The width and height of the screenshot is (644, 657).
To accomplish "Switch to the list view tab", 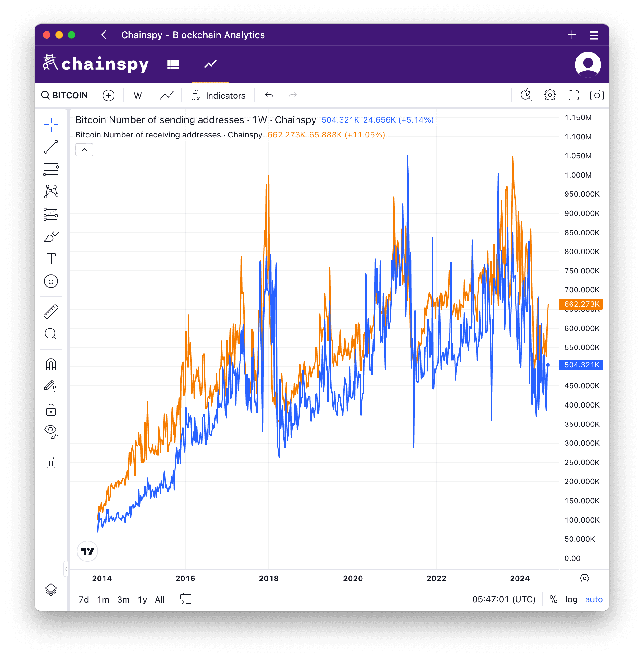I will (173, 64).
